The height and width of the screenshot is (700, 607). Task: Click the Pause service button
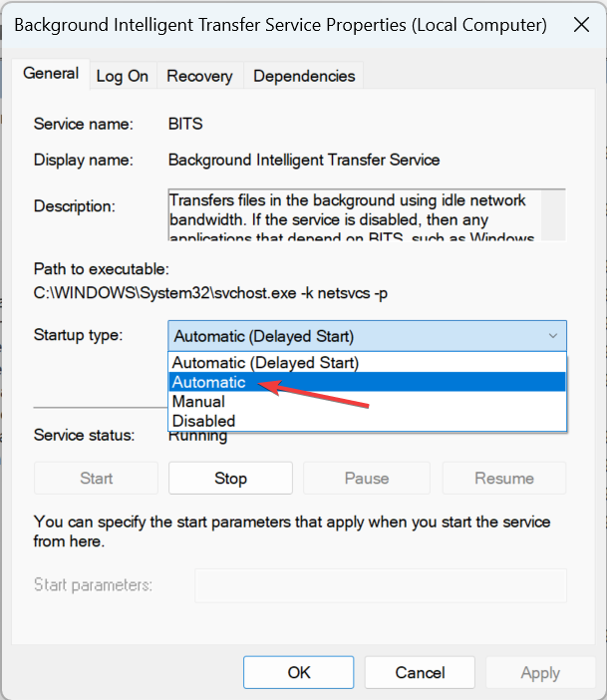[367, 479]
